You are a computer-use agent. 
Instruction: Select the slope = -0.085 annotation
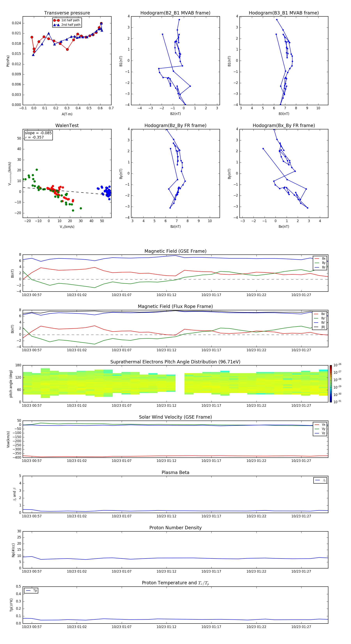38,133
